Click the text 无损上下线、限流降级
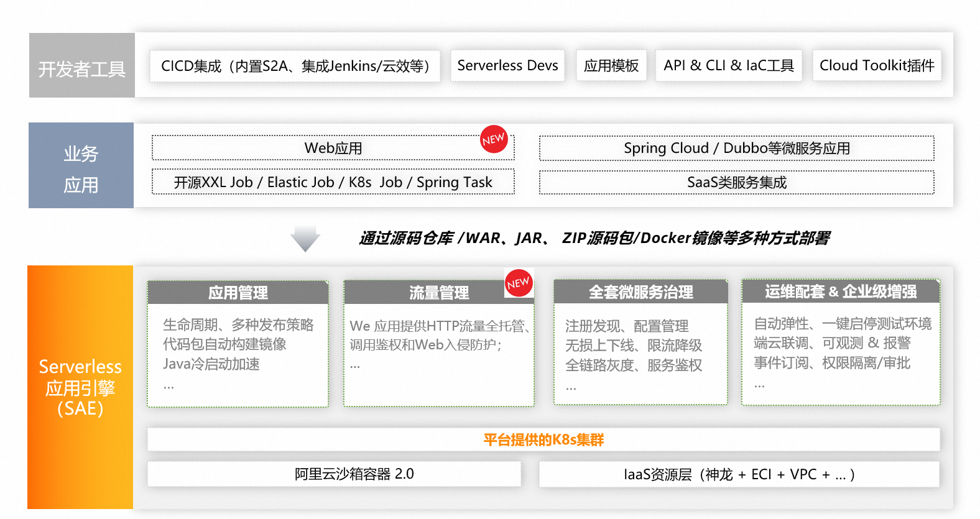980x519 pixels. click(634, 346)
